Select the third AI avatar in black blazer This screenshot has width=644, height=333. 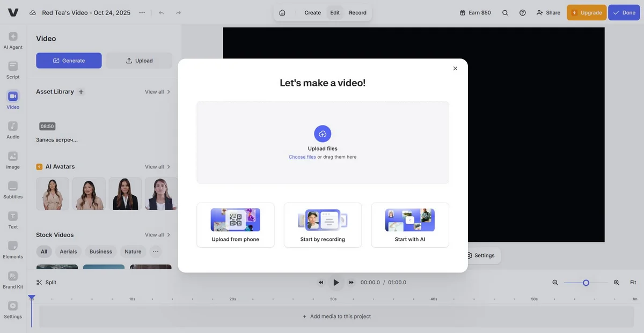coord(125,194)
